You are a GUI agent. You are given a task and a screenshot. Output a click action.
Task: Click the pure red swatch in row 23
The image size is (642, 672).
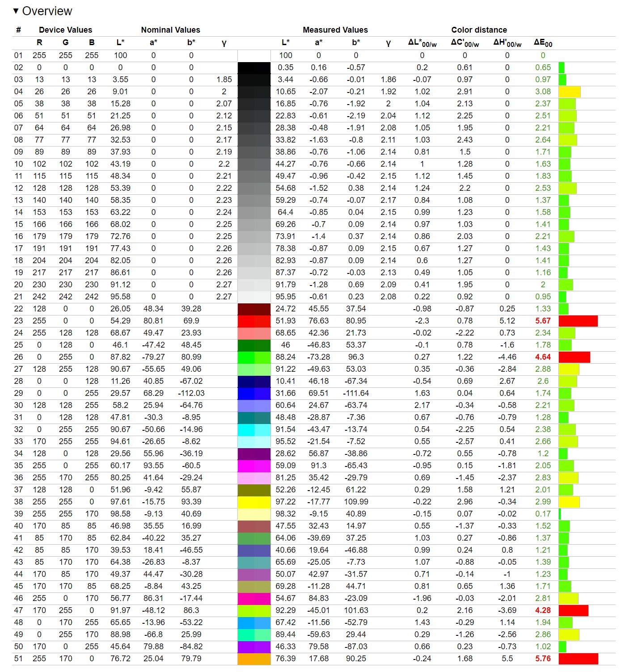[254, 321]
